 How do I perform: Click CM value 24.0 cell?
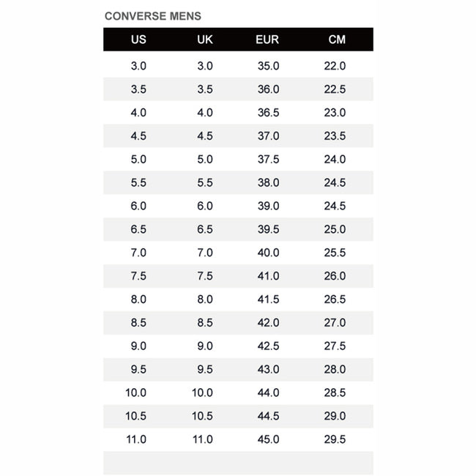[335, 160]
